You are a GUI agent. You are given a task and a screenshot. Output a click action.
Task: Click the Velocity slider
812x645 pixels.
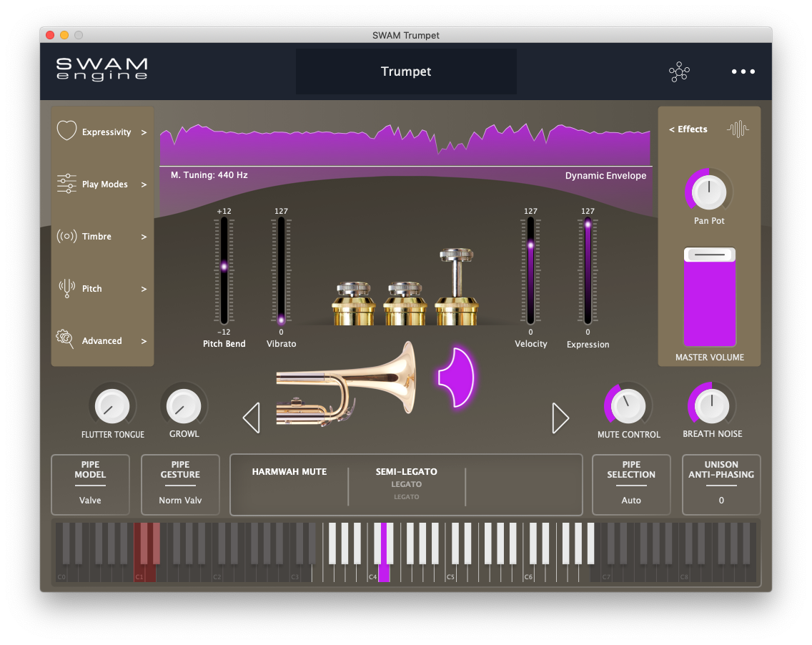click(x=531, y=270)
